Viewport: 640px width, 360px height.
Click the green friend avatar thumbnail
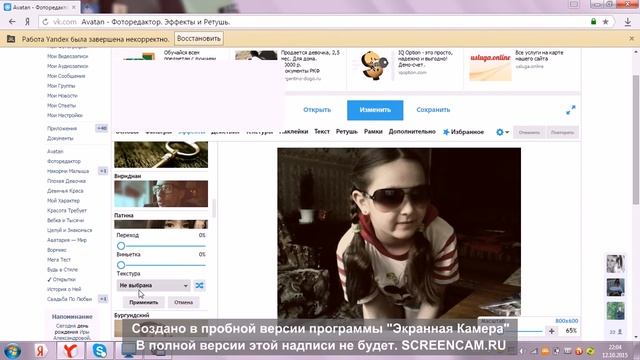pyautogui.click(x=615, y=311)
